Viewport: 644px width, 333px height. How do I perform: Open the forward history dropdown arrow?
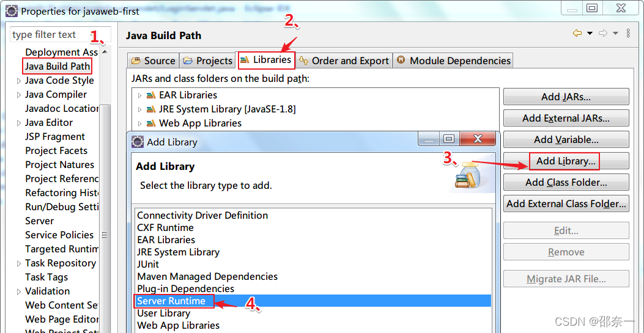pos(615,33)
